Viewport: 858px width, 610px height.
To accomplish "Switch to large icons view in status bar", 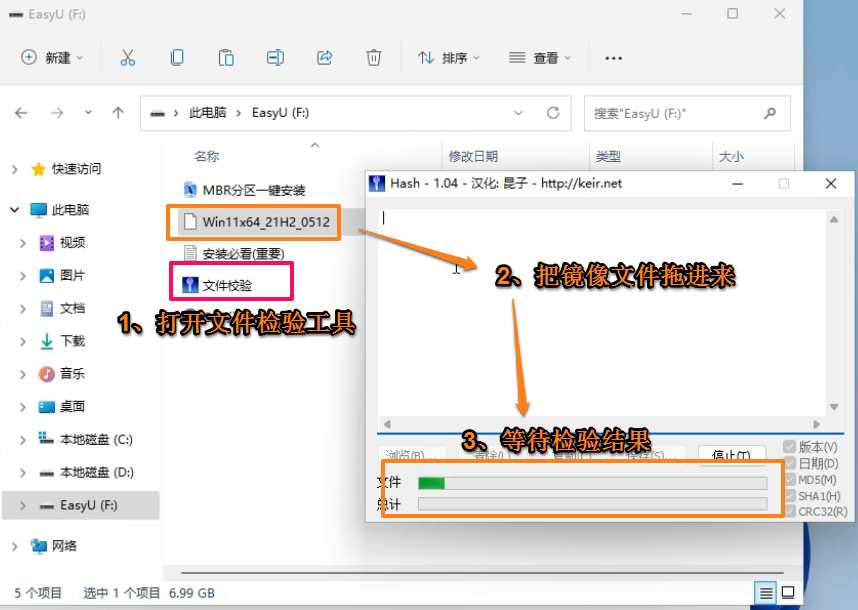I will click(788, 592).
